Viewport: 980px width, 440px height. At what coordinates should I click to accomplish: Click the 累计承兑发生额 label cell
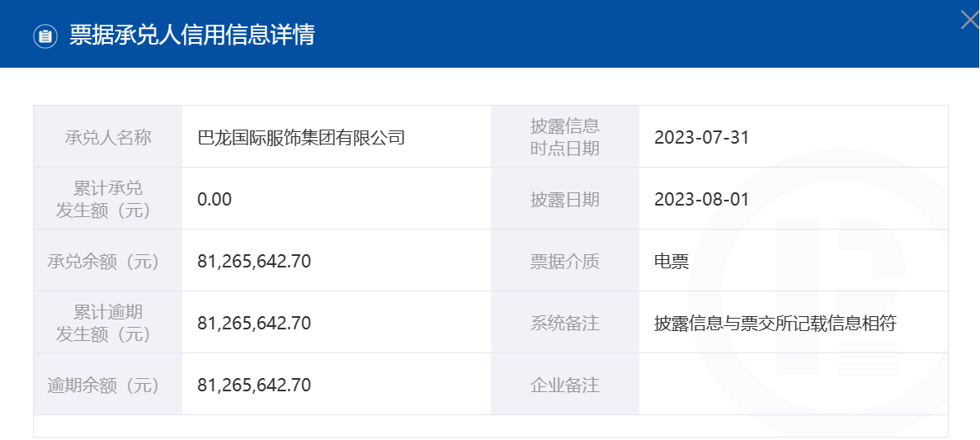pos(107,198)
